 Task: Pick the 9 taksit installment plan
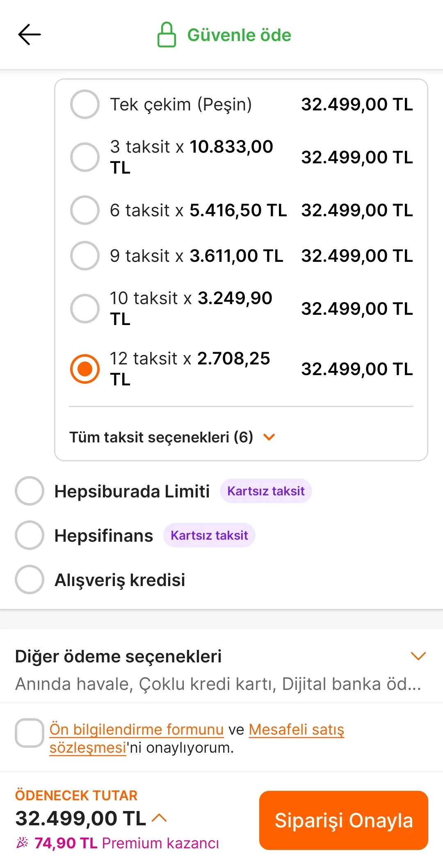point(85,256)
